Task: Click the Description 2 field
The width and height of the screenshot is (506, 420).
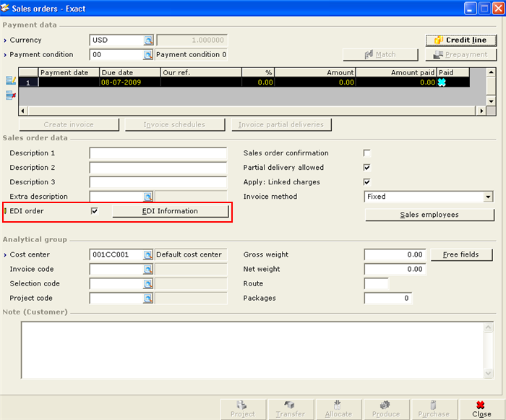Action: [x=158, y=168]
